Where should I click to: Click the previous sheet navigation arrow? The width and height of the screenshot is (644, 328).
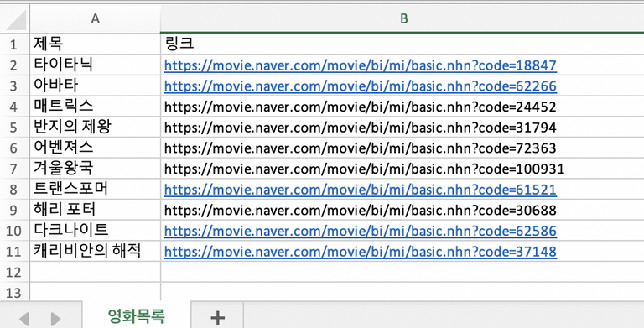pos(24,319)
